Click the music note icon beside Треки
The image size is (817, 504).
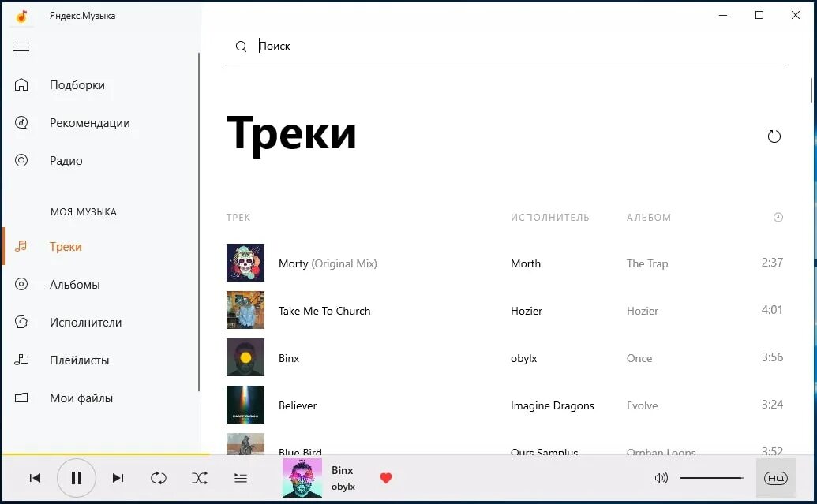(x=21, y=246)
